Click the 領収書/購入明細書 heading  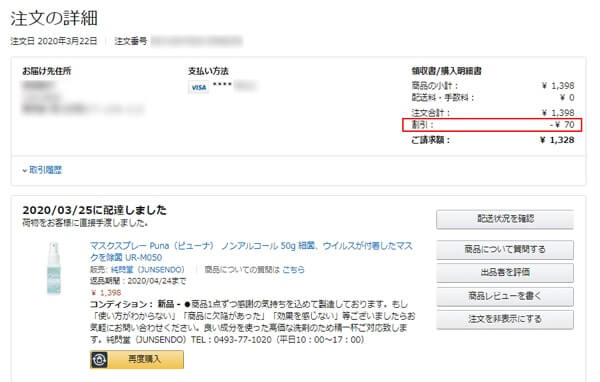pyautogui.click(x=446, y=71)
